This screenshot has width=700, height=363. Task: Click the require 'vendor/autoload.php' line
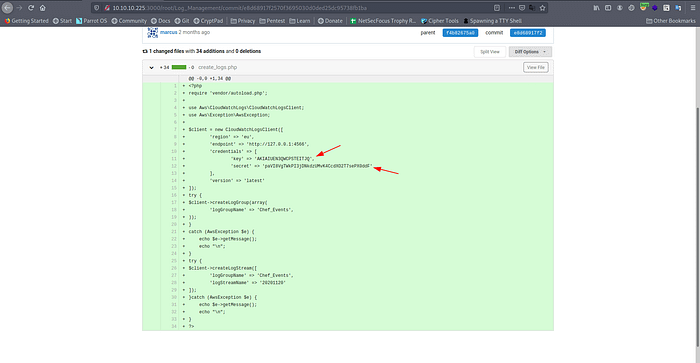click(348, 93)
